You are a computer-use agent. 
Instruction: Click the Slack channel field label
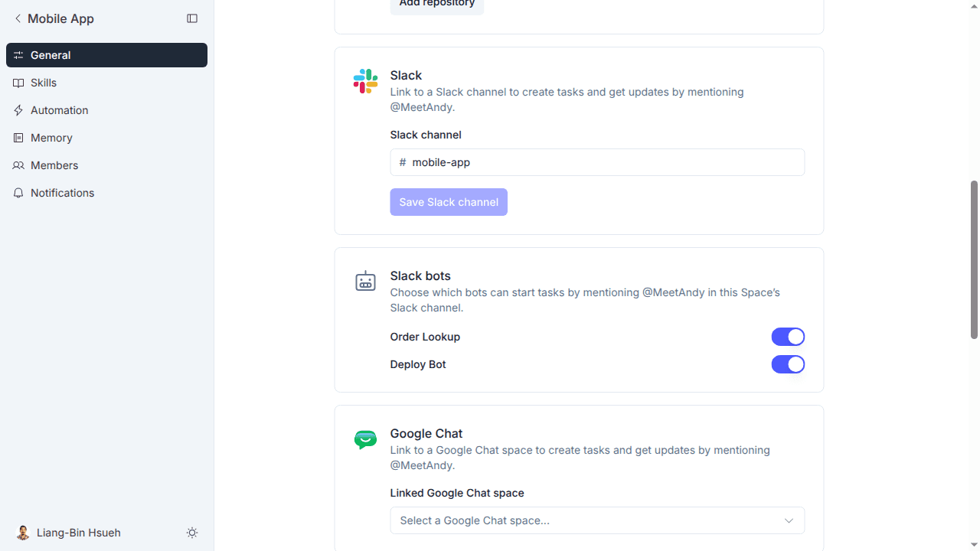pos(426,135)
